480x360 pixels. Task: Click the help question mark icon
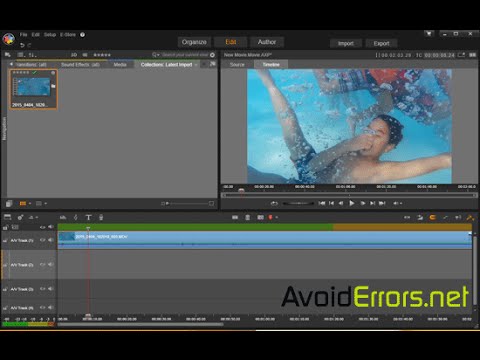(x=82, y=35)
